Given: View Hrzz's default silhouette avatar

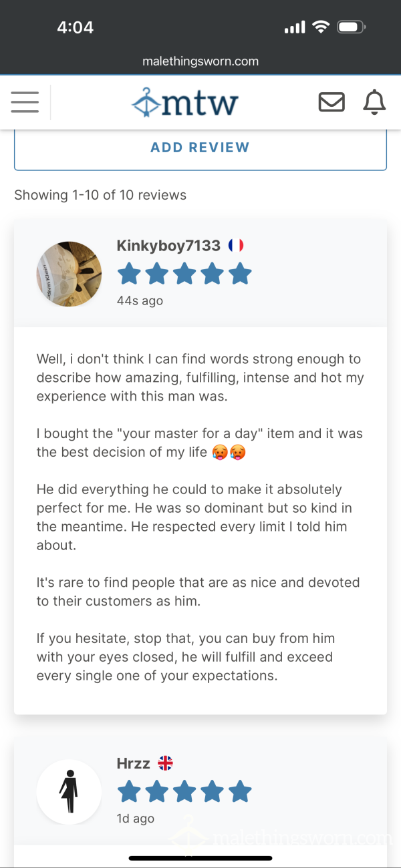Looking at the screenshot, I should point(69,792).
